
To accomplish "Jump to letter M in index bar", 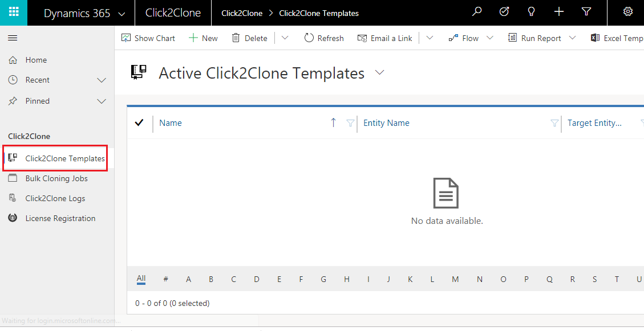I will click(x=455, y=279).
